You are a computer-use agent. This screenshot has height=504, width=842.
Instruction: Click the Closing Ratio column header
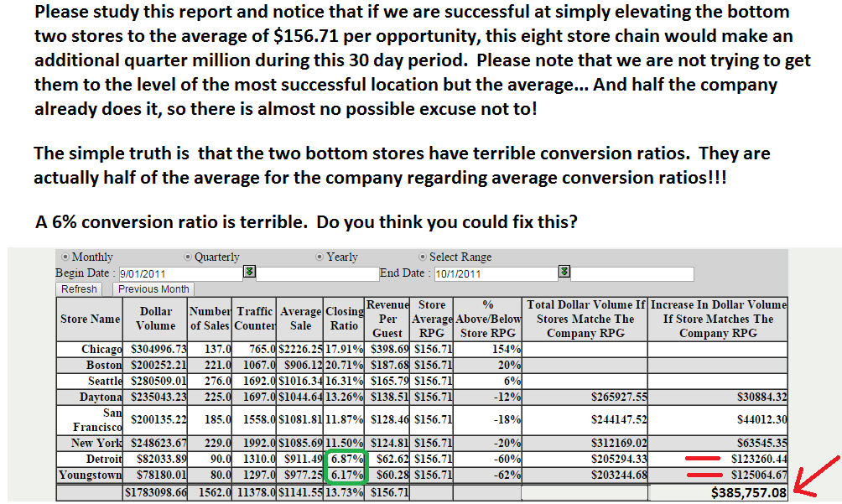344,319
